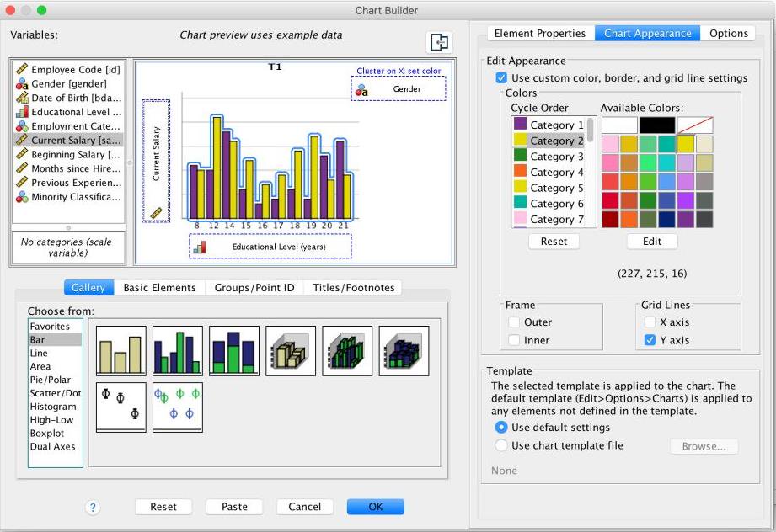Switch to the Options tab
The width and height of the screenshot is (776, 532).
click(728, 33)
